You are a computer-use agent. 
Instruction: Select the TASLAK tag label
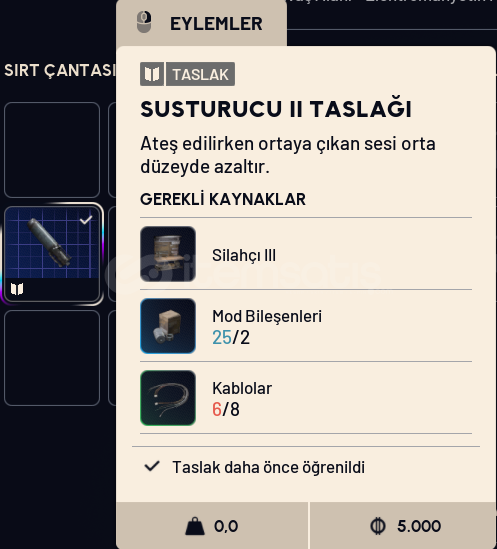tap(200, 74)
